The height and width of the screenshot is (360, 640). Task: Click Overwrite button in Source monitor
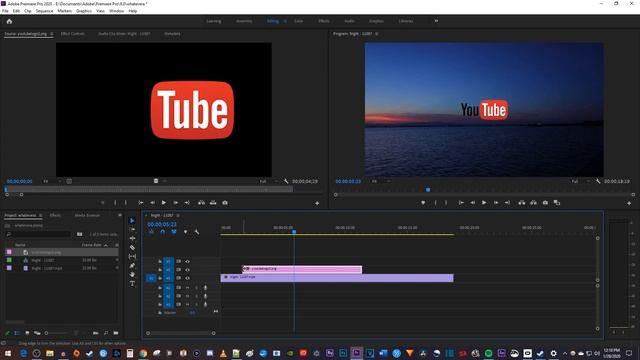click(x=213, y=202)
